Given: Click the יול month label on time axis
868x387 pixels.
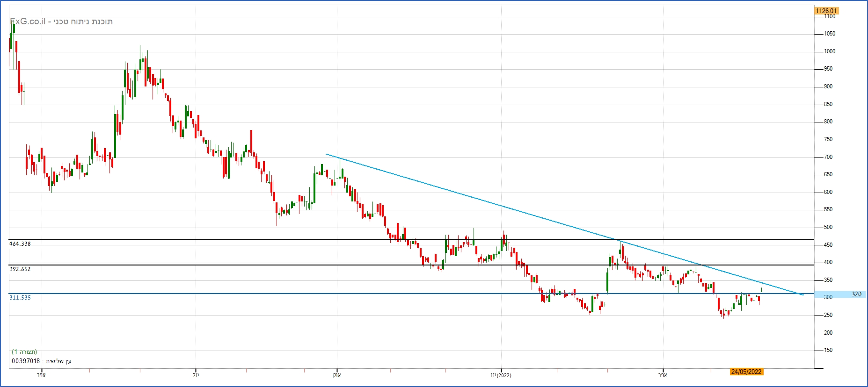Looking at the screenshot, I should click(x=196, y=375).
